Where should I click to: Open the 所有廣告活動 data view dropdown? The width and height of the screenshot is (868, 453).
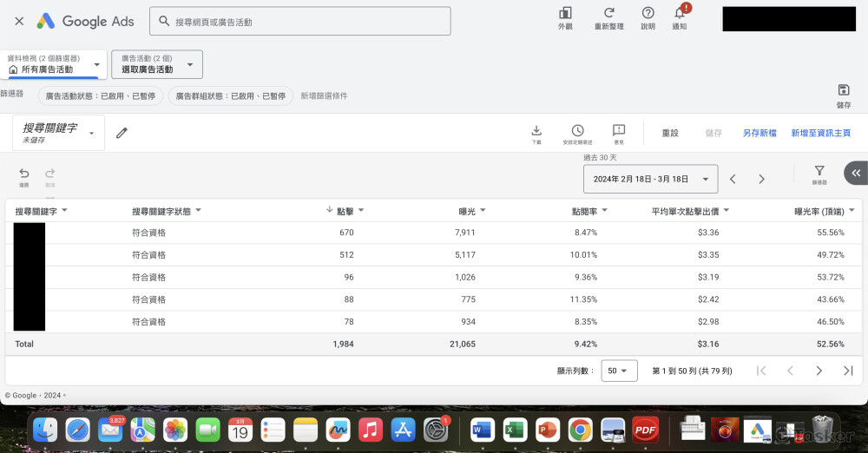(53, 64)
